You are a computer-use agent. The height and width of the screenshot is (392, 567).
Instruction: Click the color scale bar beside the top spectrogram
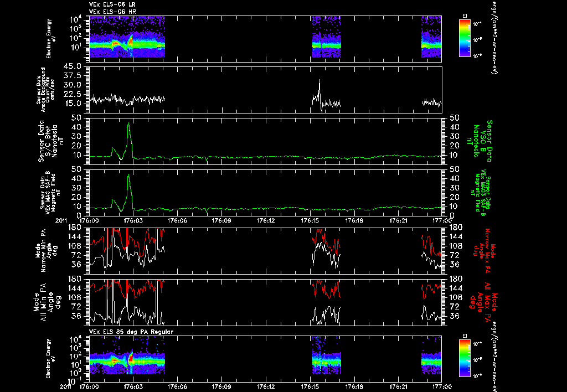tap(465, 38)
